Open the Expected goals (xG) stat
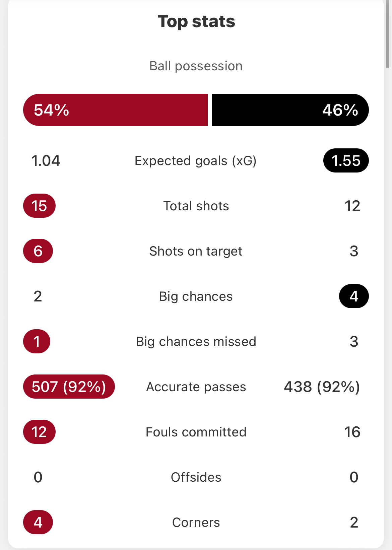The width and height of the screenshot is (392, 550). (x=196, y=161)
